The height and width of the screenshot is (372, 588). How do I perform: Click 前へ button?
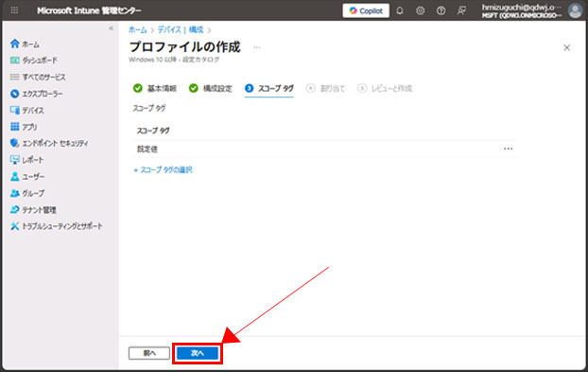click(x=149, y=353)
